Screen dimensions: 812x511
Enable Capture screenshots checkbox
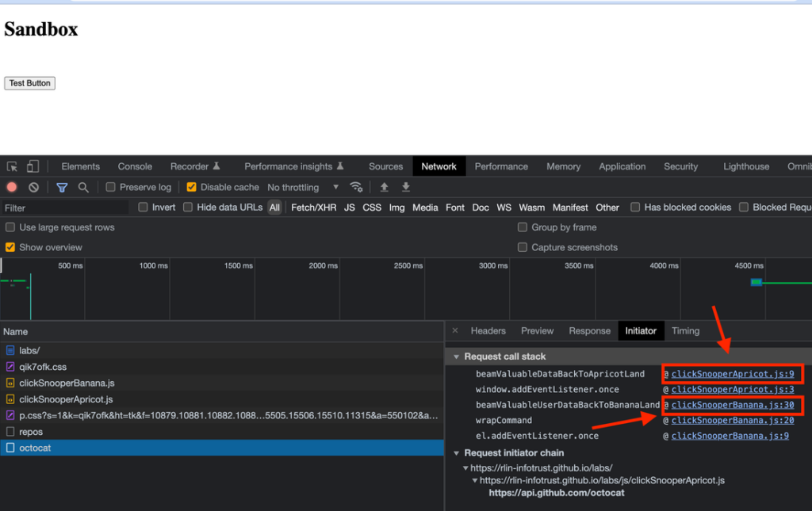[x=523, y=247]
